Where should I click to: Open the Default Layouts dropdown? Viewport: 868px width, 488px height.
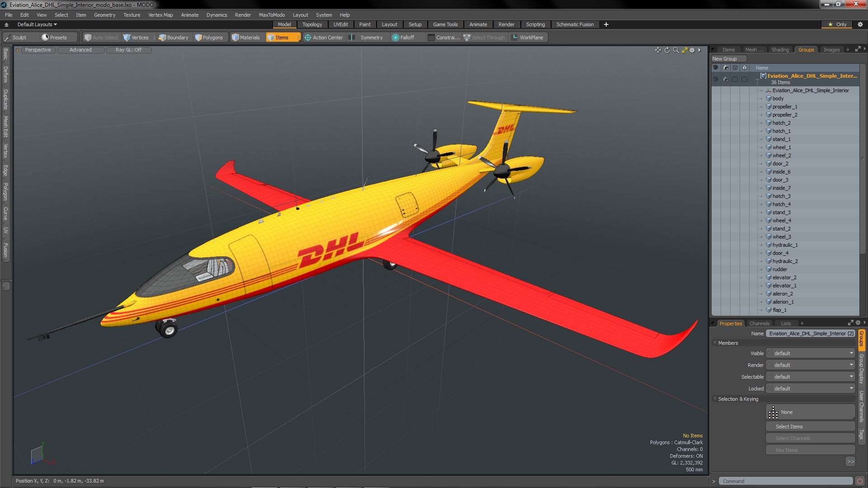37,24
